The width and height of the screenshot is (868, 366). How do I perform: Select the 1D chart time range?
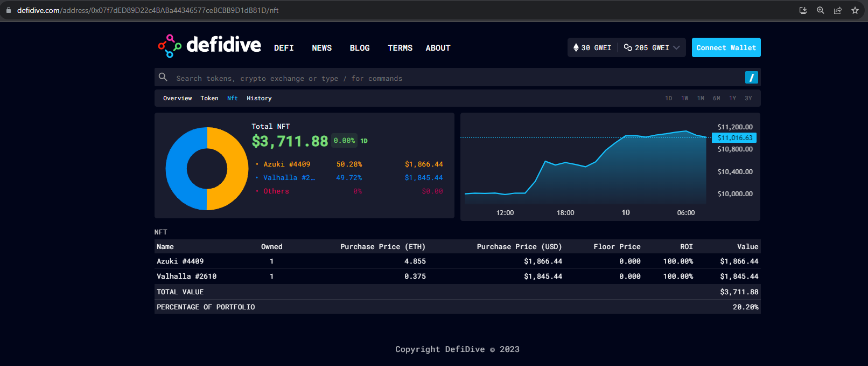(x=669, y=98)
